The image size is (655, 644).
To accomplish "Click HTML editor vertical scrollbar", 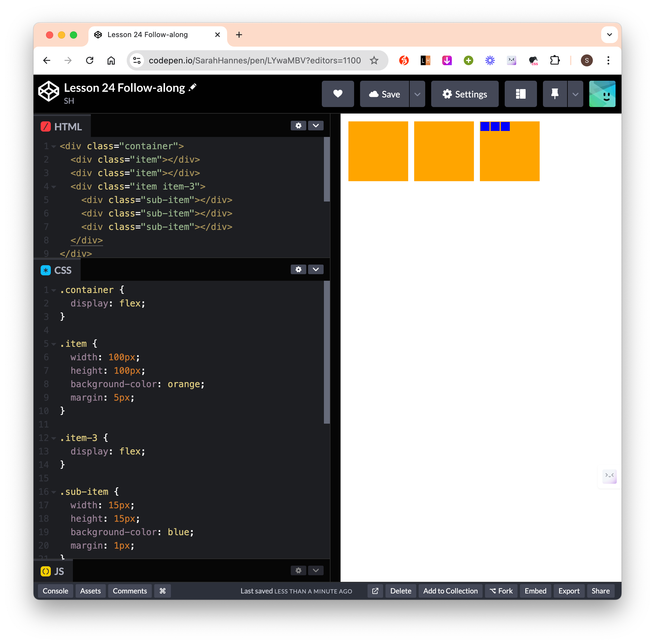I will click(x=327, y=169).
